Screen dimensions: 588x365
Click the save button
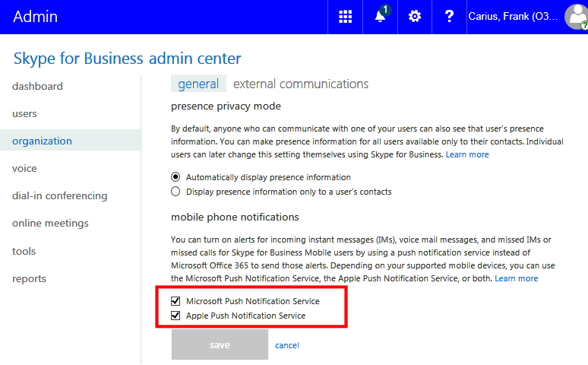pyautogui.click(x=220, y=344)
